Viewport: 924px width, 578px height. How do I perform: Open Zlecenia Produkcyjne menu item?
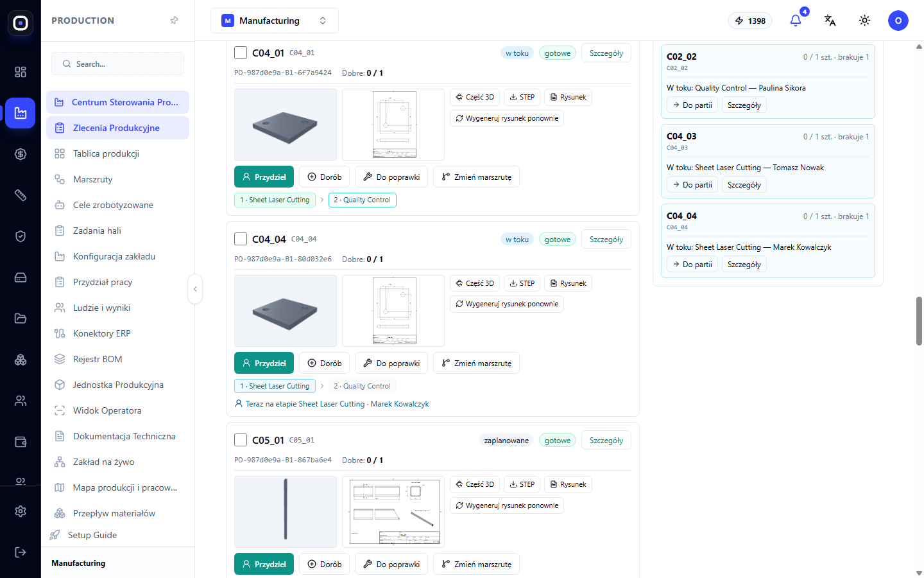[117, 128]
